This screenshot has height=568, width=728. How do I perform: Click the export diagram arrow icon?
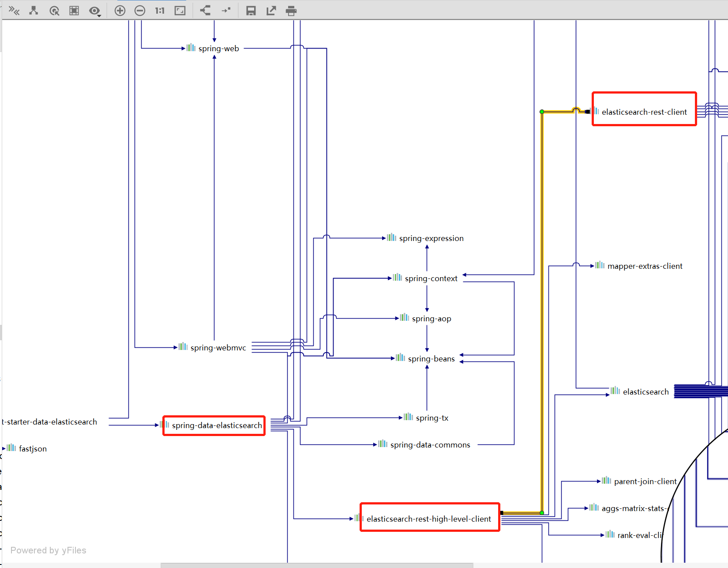click(x=271, y=11)
